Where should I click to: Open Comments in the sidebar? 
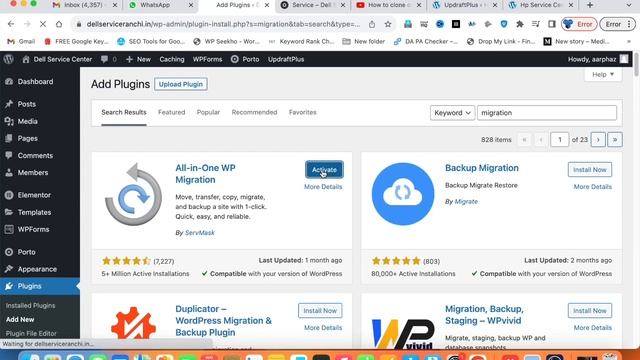point(35,156)
